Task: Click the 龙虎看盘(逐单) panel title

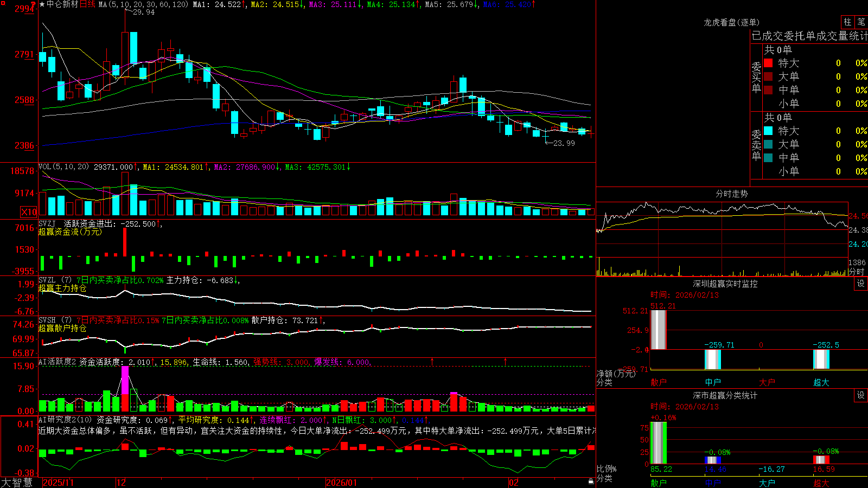Action: [x=731, y=22]
